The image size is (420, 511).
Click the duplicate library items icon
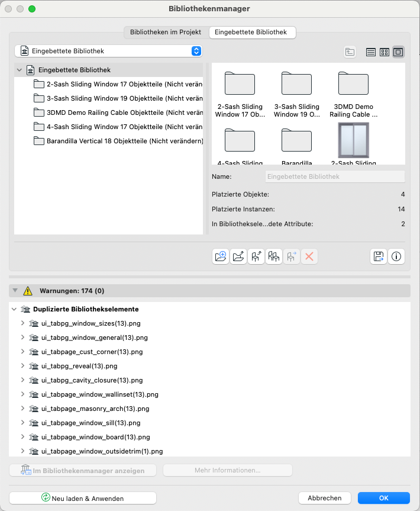[x=273, y=256]
